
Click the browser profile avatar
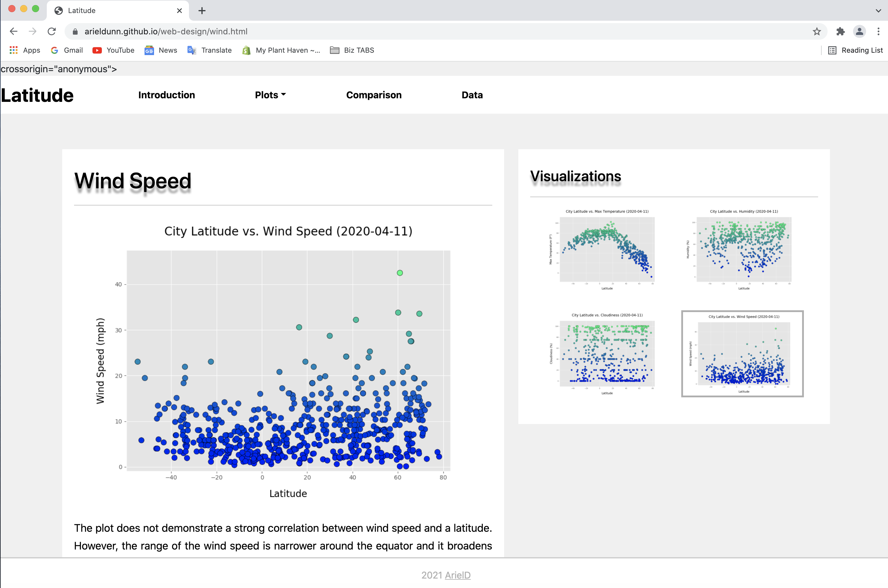[x=860, y=31]
